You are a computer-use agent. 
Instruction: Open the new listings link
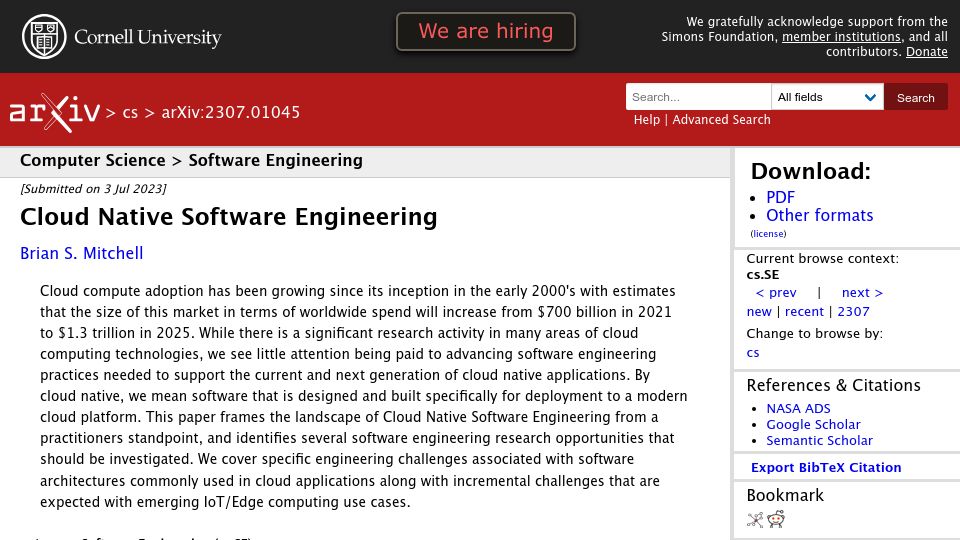(759, 312)
